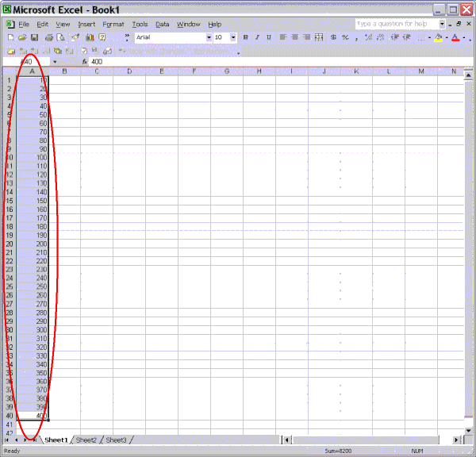Click the Merge and Center icon
This screenshot has height=457, width=476.
[317, 37]
